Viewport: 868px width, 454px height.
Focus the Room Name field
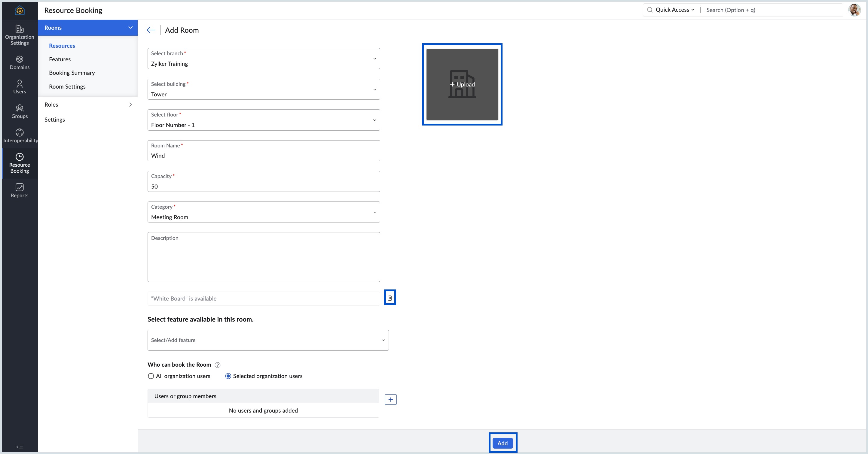point(264,151)
